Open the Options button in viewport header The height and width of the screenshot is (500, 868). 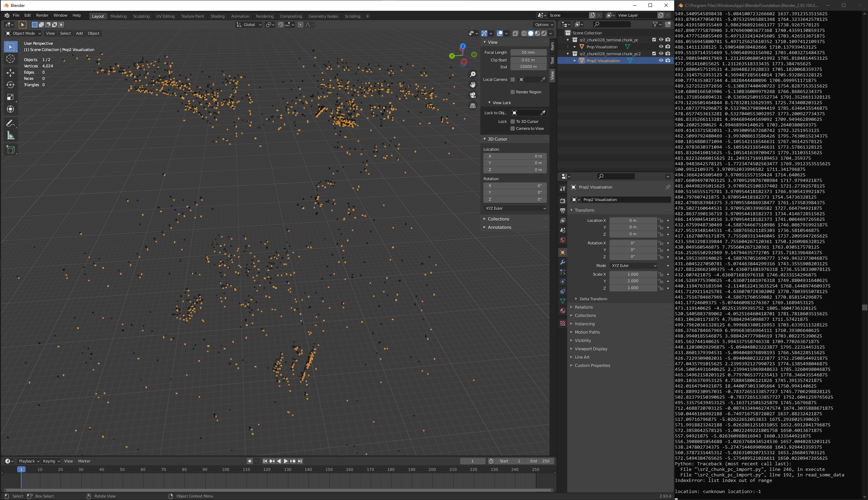544,25
